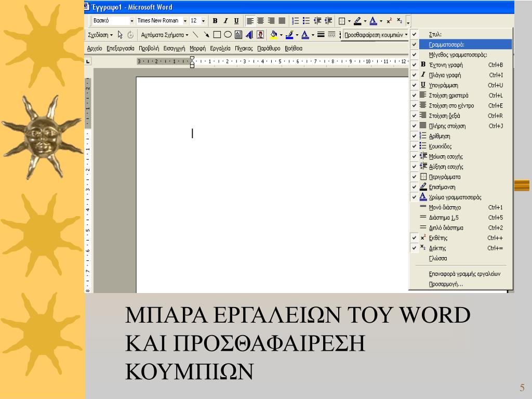The width and height of the screenshot is (532, 399).
Task: Open the Σχεδίαση drawing menu
Action: 100,35
